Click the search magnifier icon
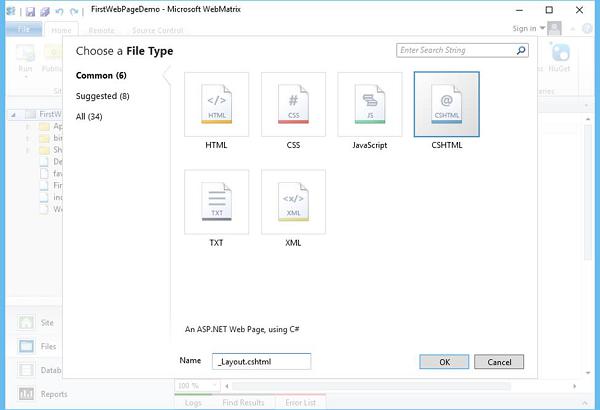Screen dimensions: 600x410 [521, 50]
